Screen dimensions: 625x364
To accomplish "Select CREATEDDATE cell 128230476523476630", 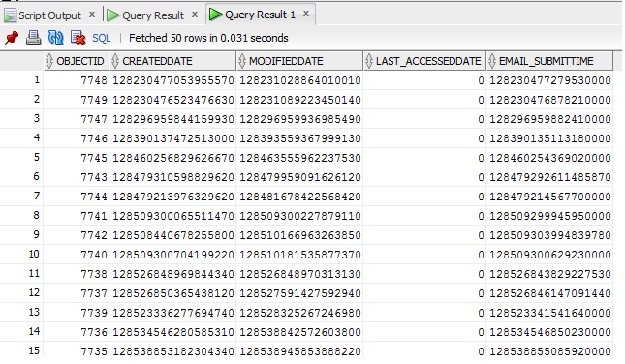I will click(172, 100).
